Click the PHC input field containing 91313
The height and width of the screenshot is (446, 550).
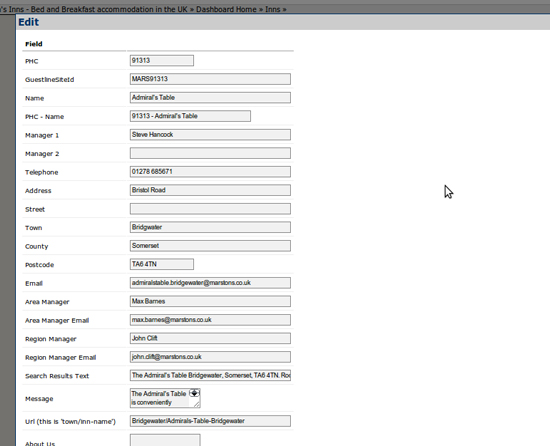[162, 60]
